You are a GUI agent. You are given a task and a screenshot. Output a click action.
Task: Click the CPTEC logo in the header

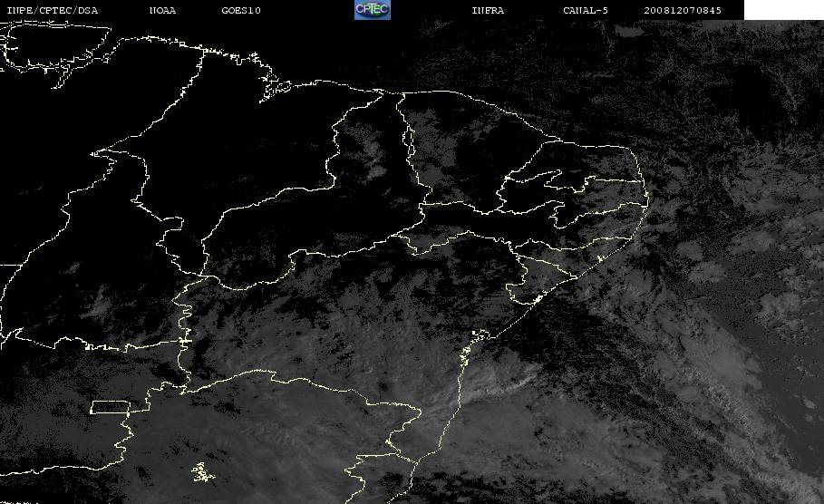pos(373,9)
